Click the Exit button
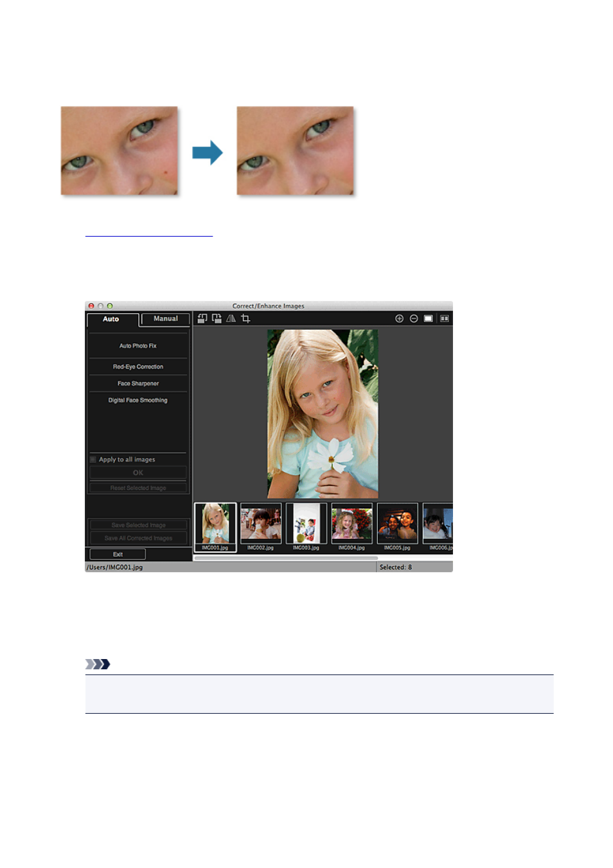 click(x=118, y=554)
